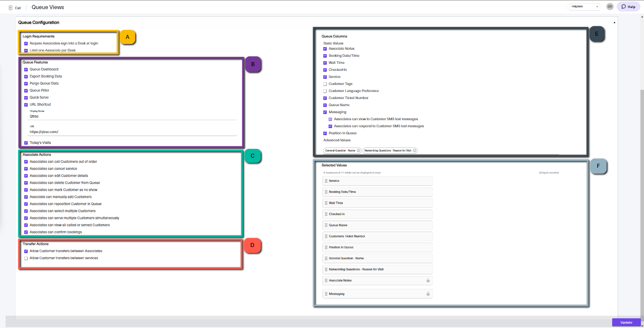
Task: Grab the drag handle on Associate Notes row
Action: click(326, 280)
